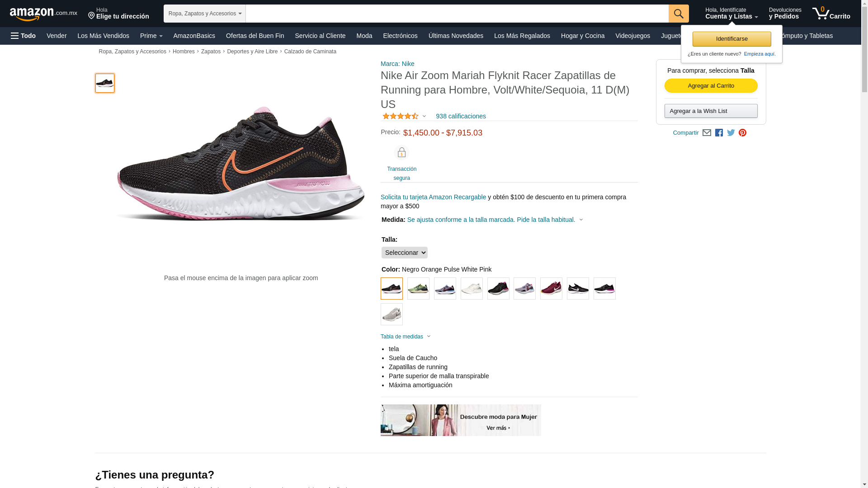The height and width of the screenshot is (488, 868).
Task: Pick the white shoe color option
Action: 472,289
